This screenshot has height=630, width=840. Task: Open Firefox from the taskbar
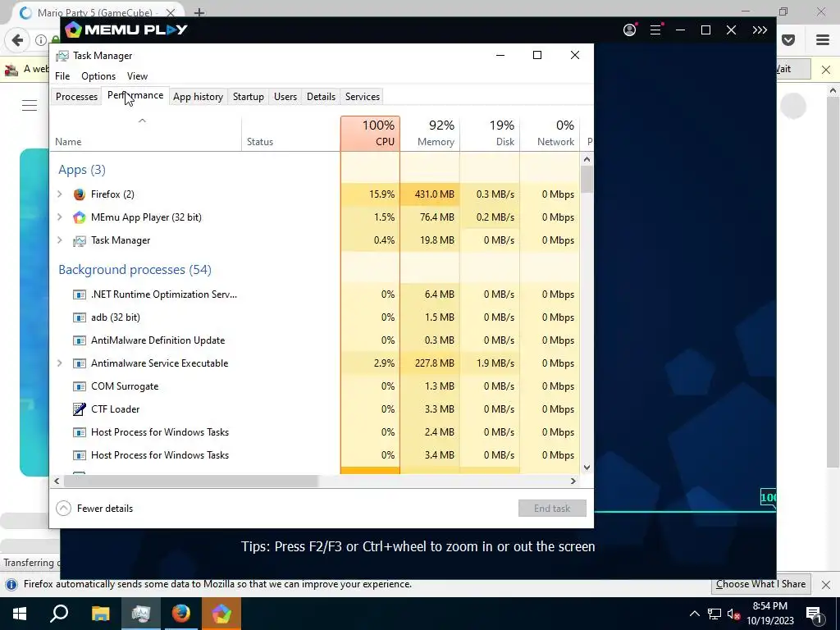(181, 614)
